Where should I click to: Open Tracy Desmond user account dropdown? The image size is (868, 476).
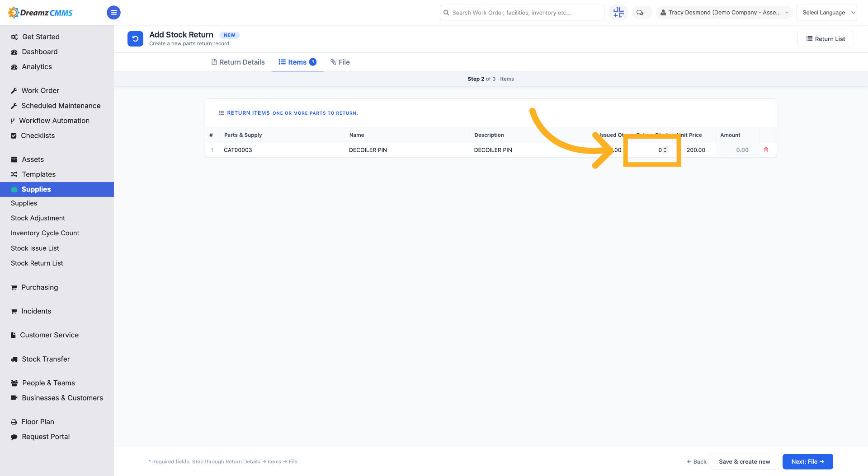724,13
